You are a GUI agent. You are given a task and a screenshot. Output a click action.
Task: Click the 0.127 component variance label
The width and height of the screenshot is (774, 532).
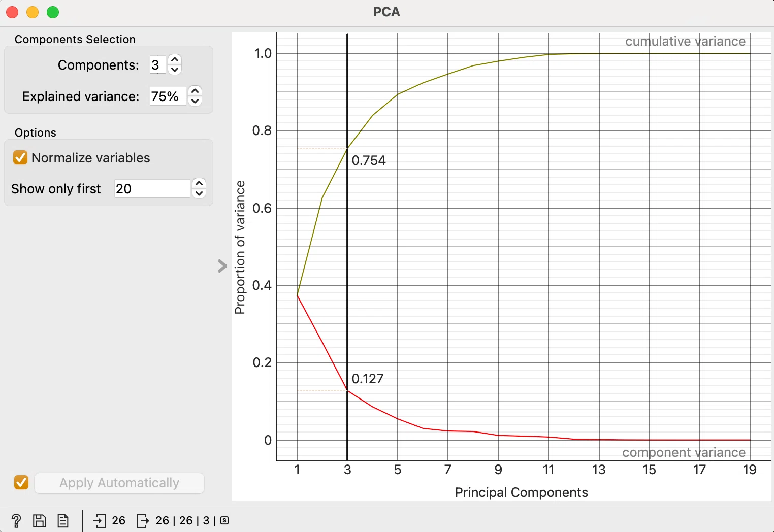coord(368,379)
